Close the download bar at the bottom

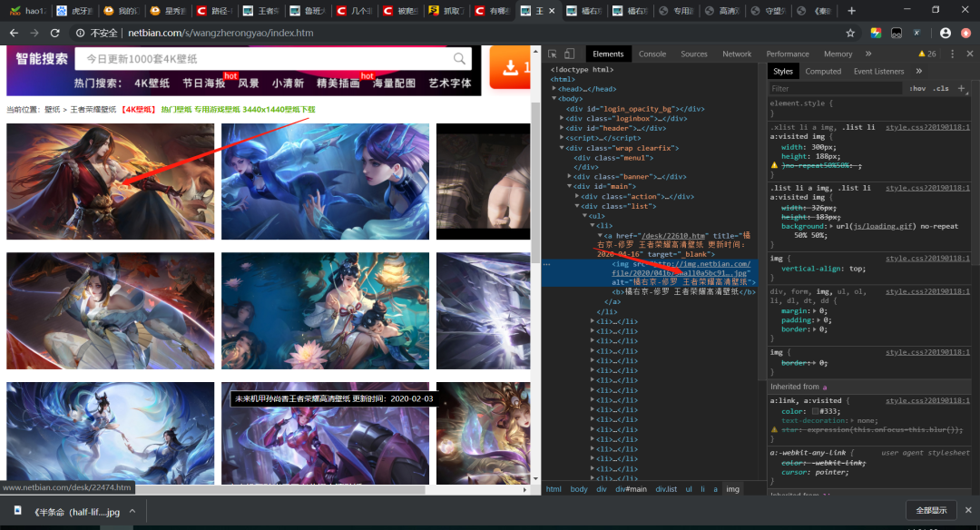coord(968,510)
